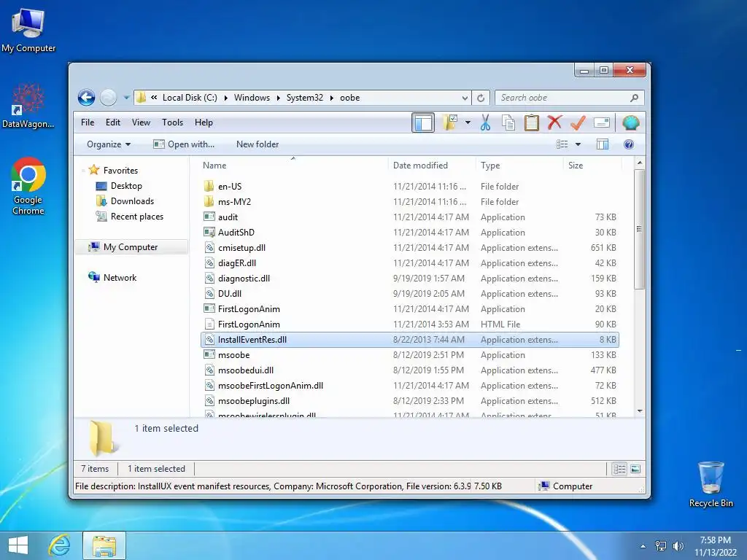Viewport: 747px width, 560px height.
Task: Click the folder options icon with checkmark
Action: 449,122
